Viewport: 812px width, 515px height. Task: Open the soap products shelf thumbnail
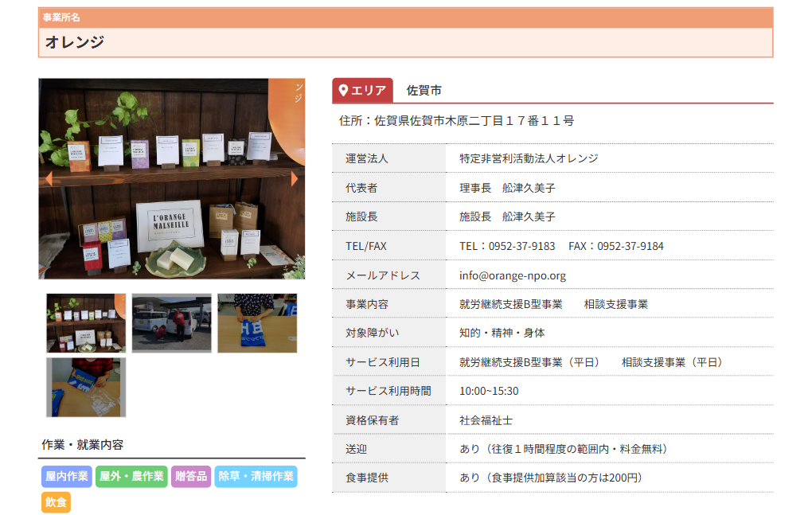pos(86,323)
